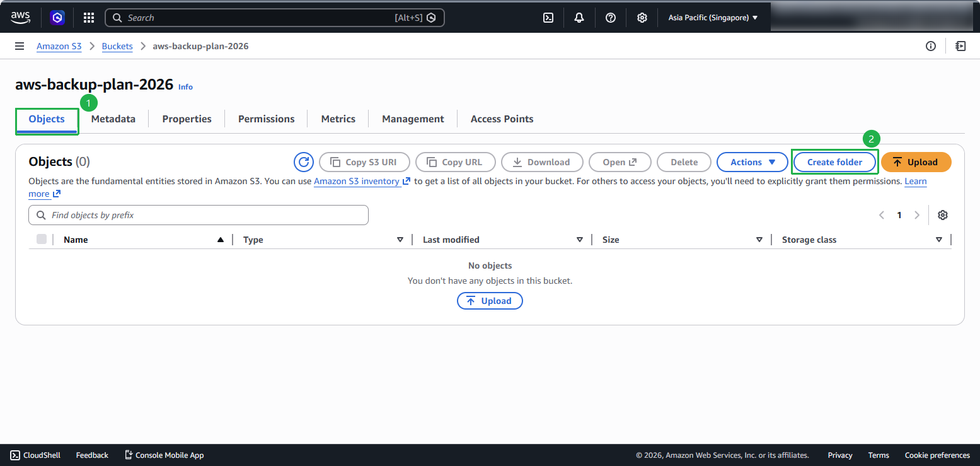Open Last modified column sort arrow
The width and height of the screenshot is (980, 466).
(580, 240)
